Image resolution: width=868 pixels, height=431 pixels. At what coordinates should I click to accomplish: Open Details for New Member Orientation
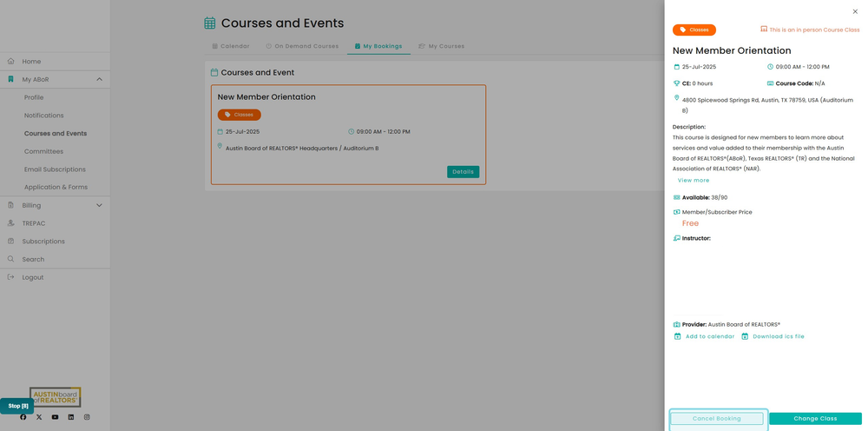[464, 172]
